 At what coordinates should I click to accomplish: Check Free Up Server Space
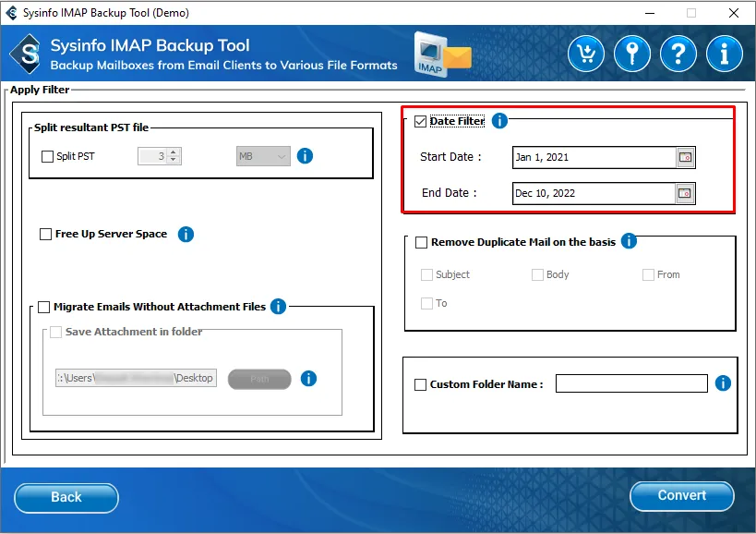coord(45,234)
